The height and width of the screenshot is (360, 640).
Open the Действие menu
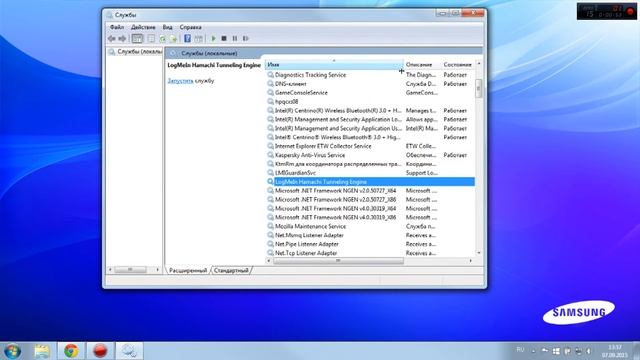(x=143, y=27)
